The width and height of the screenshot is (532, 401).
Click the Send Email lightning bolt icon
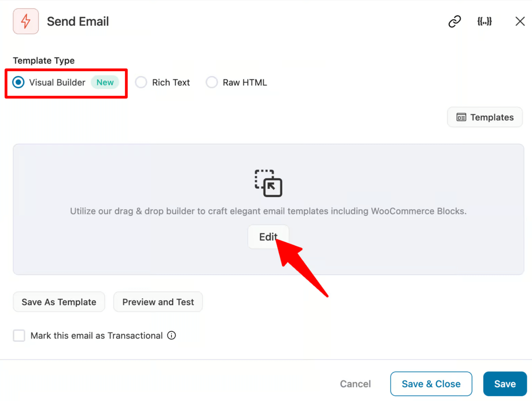pos(26,21)
